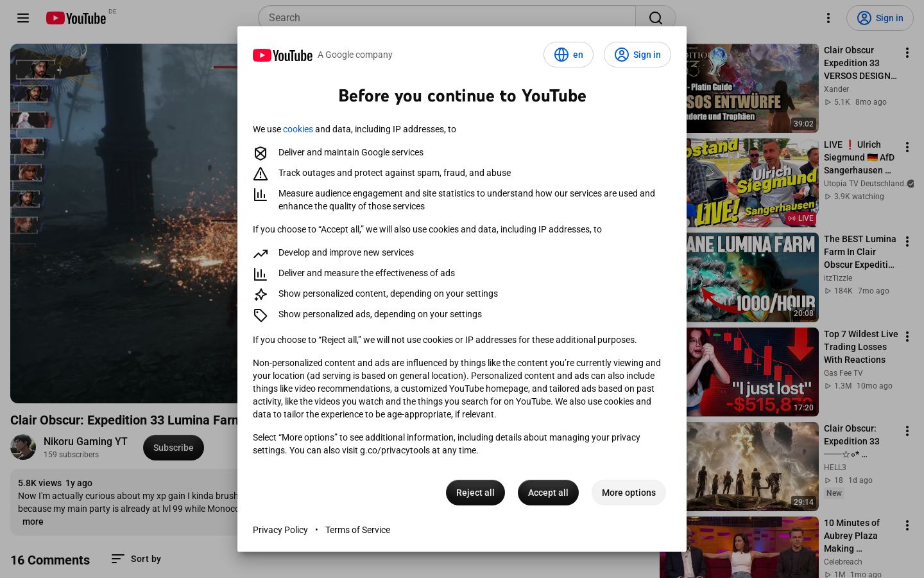Subscribe to Nikoru Gaming YT

tap(173, 448)
